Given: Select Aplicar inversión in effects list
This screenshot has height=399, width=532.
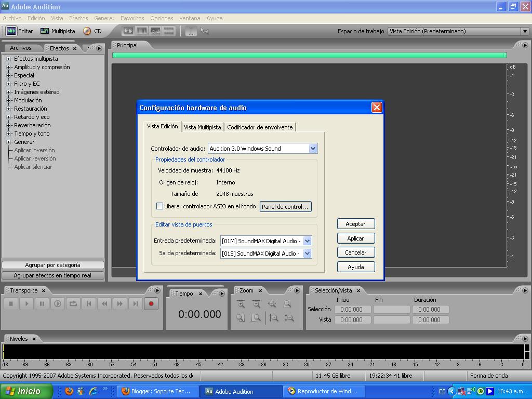Looking at the screenshot, I should pyautogui.click(x=34, y=150).
